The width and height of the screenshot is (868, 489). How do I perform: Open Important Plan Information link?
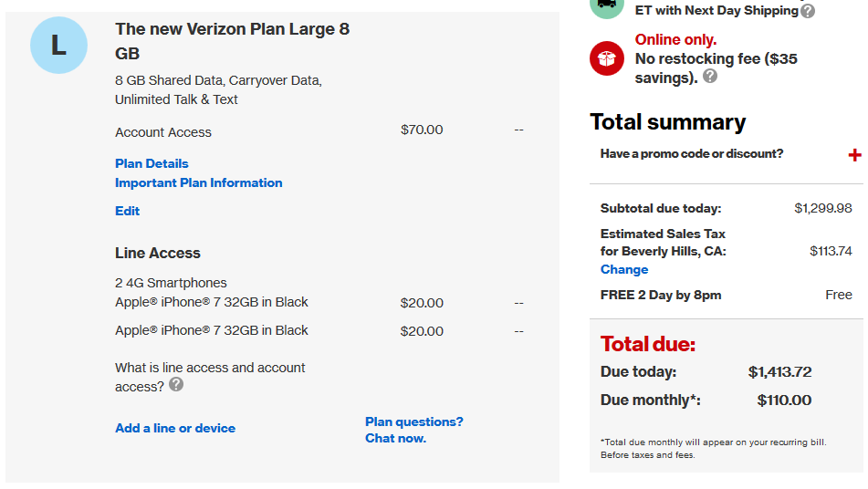click(x=199, y=183)
